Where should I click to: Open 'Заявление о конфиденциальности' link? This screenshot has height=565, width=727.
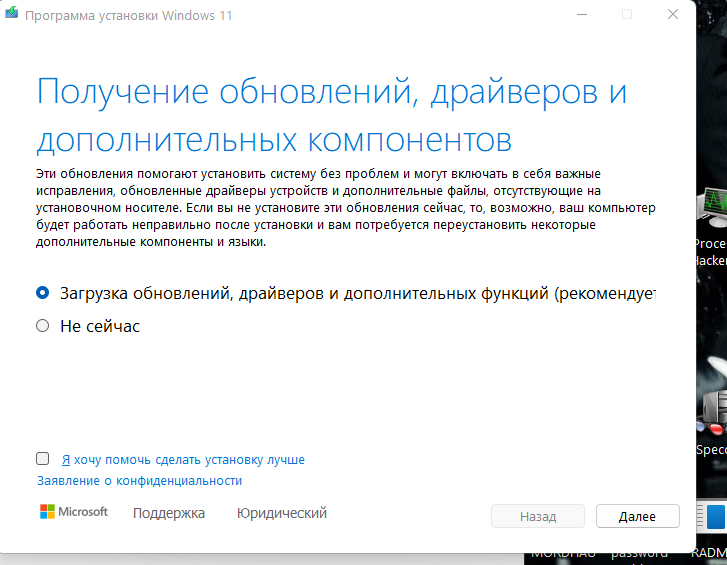tap(140, 481)
